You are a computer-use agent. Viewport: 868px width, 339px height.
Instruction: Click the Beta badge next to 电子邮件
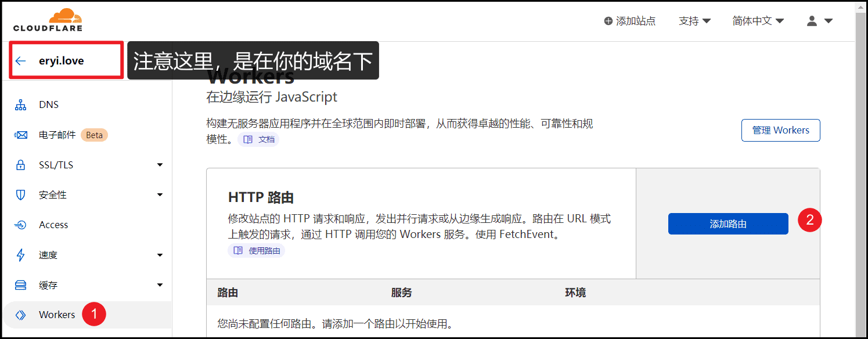(94, 135)
